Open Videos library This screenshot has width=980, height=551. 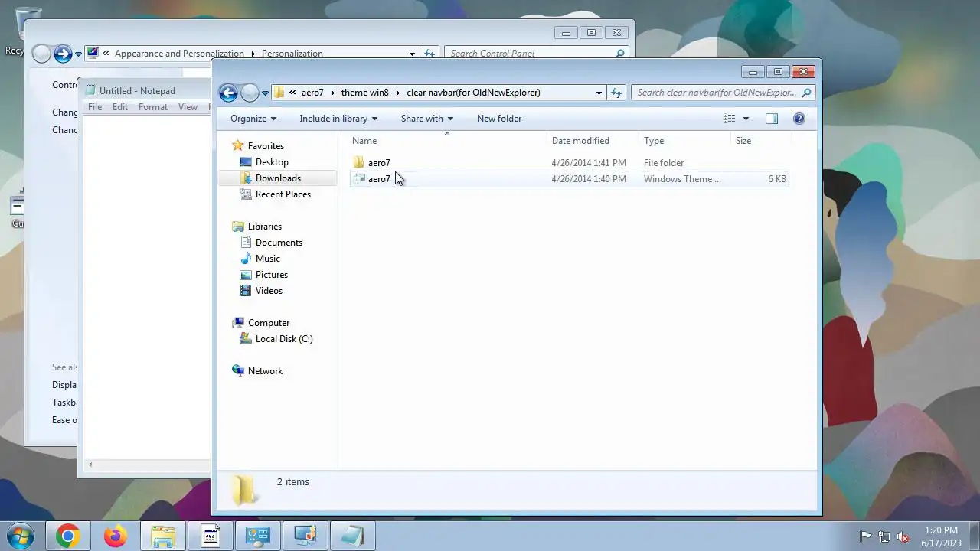pos(269,291)
